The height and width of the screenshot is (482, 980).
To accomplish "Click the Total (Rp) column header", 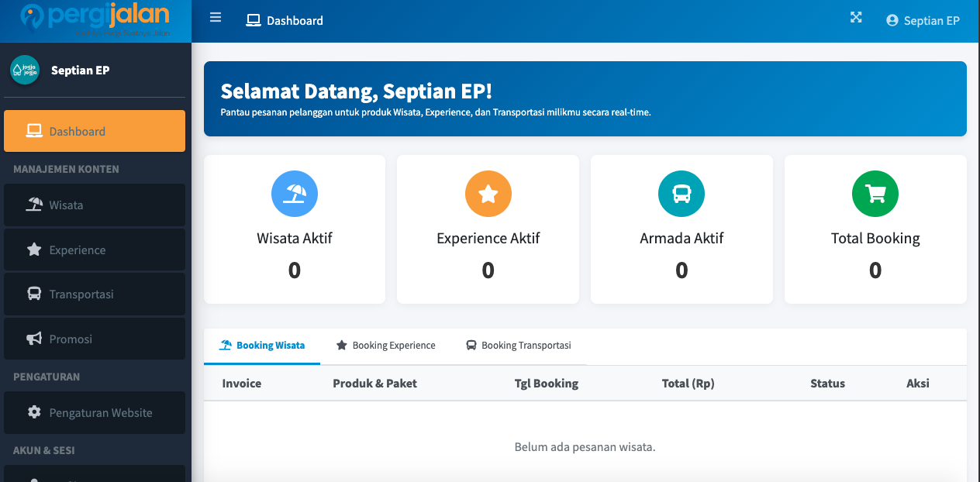I will coord(688,384).
